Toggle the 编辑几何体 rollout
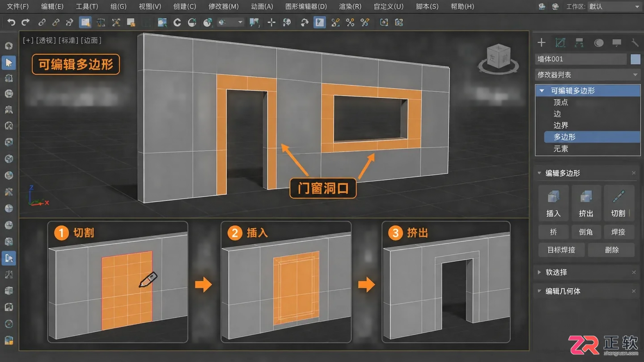This screenshot has height=362, width=644. 539,291
